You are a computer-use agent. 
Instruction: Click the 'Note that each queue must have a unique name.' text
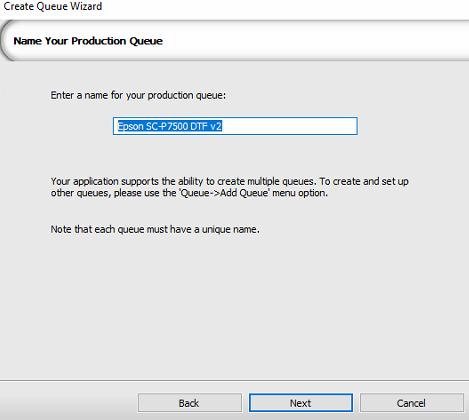tap(155, 229)
